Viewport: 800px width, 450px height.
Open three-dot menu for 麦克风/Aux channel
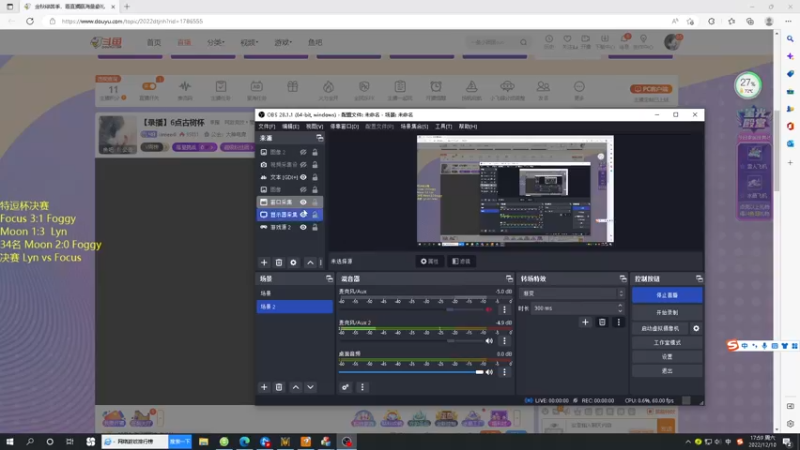tap(505, 309)
